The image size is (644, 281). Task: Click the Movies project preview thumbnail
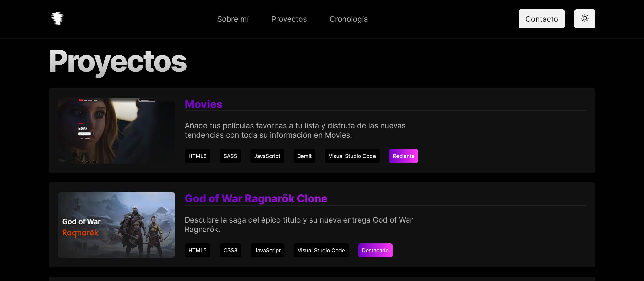click(116, 131)
